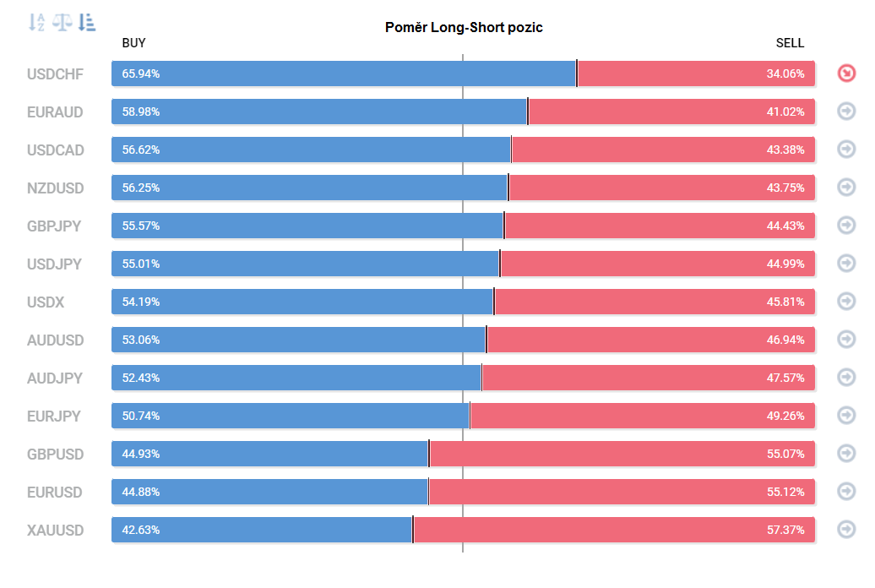The height and width of the screenshot is (588, 875).
Task: Open details arrow for GBPJPY row
Action: click(x=846, y=225)
